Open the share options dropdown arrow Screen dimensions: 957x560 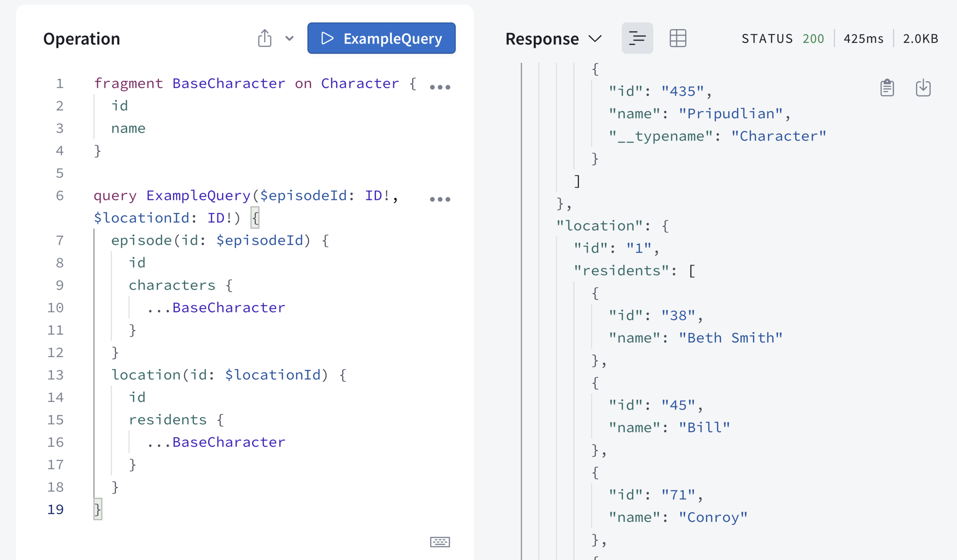pyautogui.click(x=289, y=38)
